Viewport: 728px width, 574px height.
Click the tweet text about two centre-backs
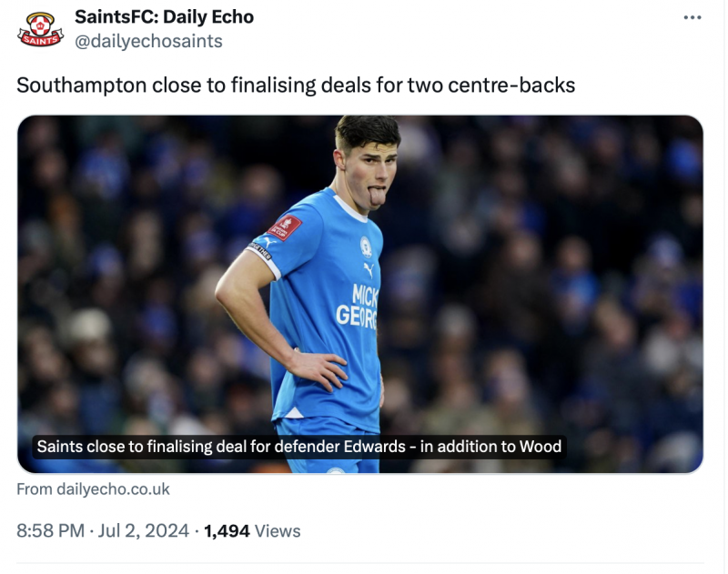[296, 86]
